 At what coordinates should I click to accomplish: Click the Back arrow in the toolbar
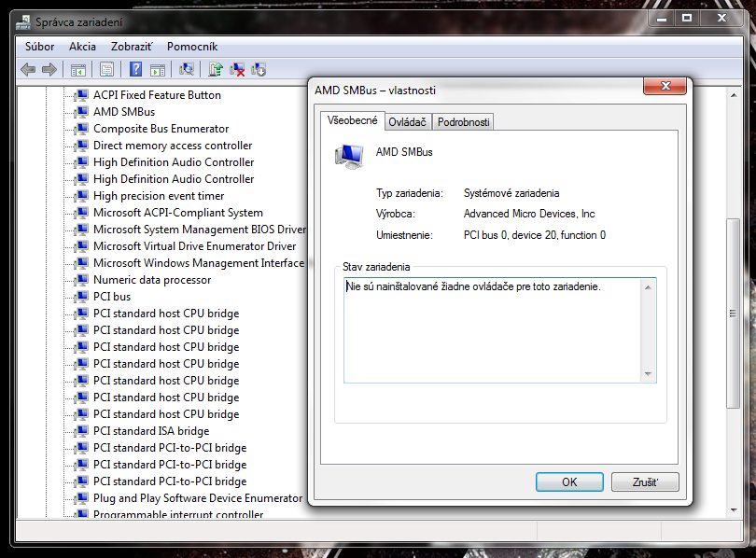point(28,70)
